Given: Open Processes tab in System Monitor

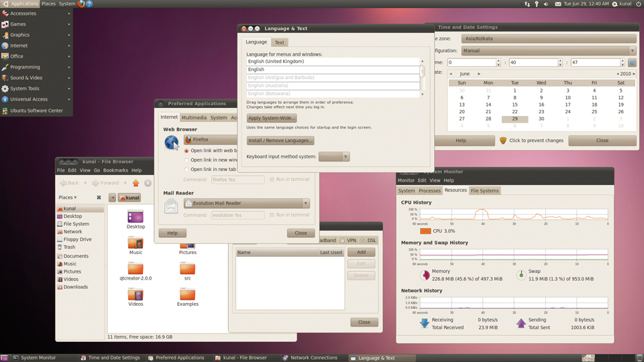Looking at the screenshot, I should [x=429, y=191].
